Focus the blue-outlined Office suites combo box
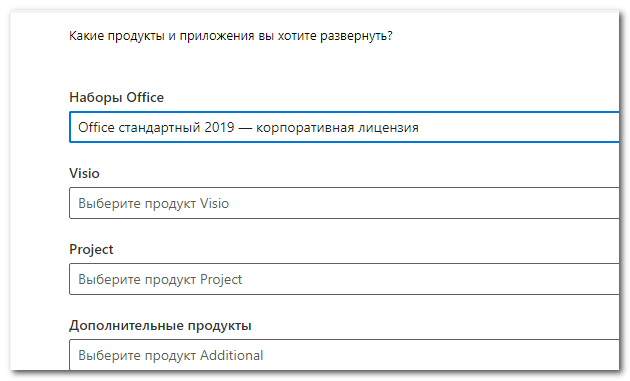 [x=344, y=127]
